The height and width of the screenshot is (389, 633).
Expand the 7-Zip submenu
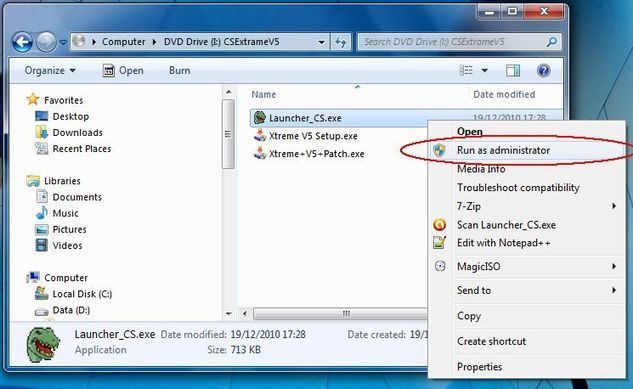click(527, 206)
